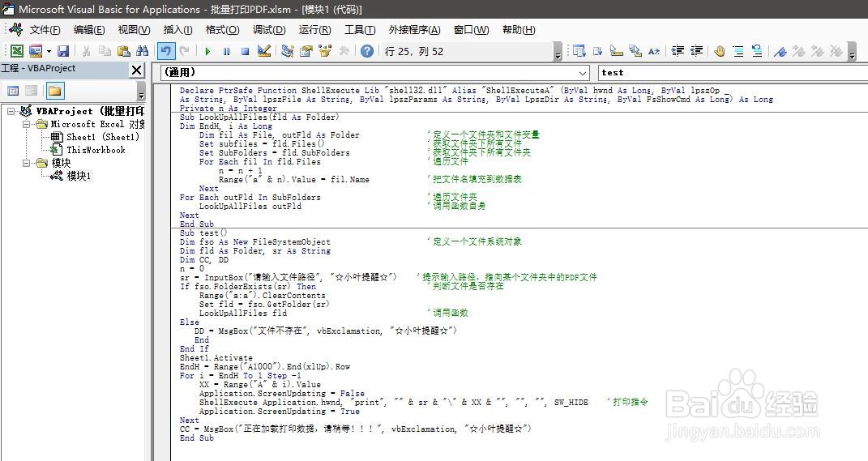Screen dimensions: 868x461
Task: Click the Clear All Bookmarks icon
Action: (x=836, y=51)
